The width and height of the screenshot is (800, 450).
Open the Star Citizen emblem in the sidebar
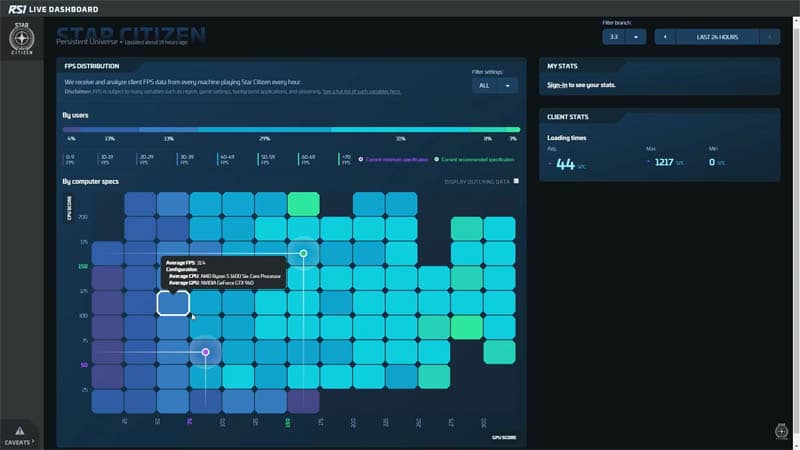tap(21, 38)
